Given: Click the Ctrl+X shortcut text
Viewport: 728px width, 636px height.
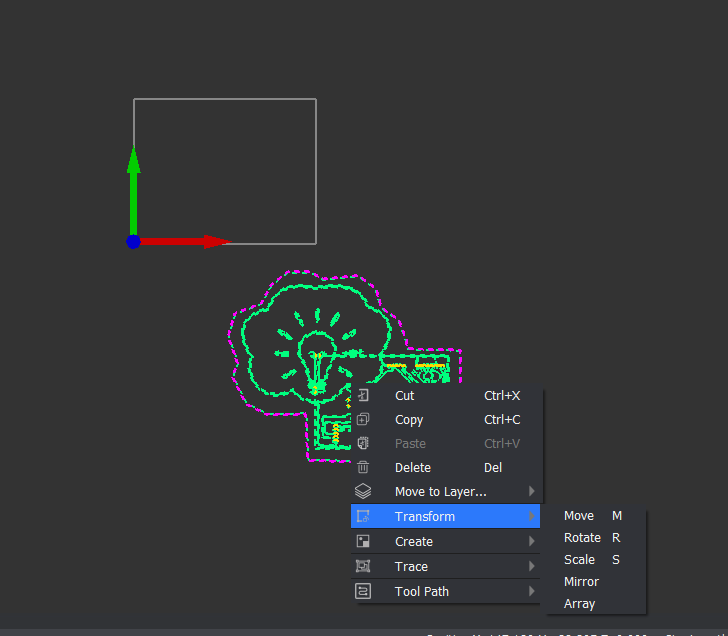Looking at the screenshot, I should click(x=502, y=396).
